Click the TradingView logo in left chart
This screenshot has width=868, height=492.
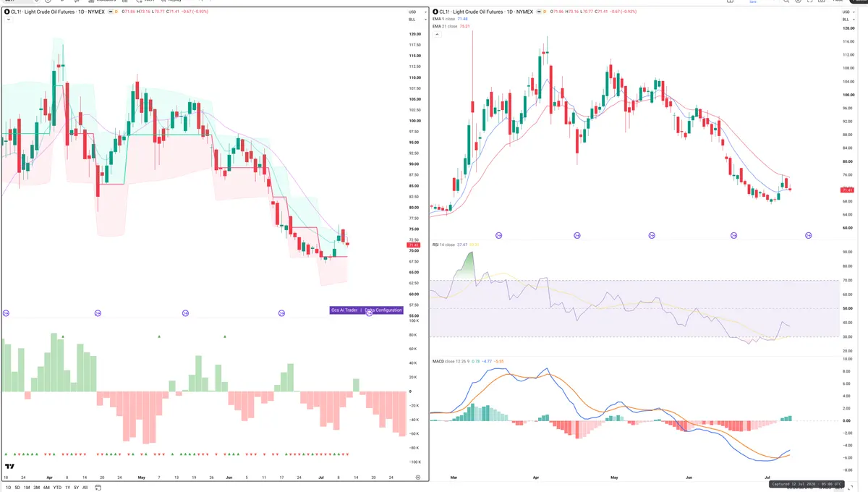tap(10, 467)
